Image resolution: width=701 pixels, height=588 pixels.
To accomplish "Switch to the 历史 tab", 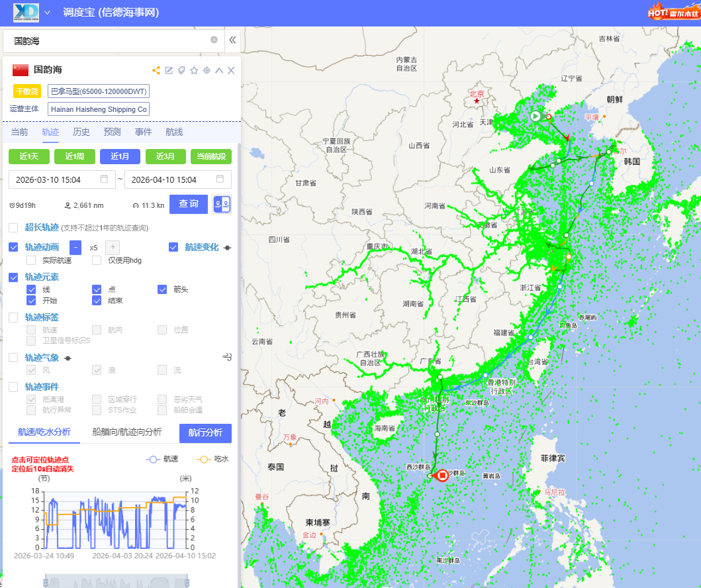I will pyautogui.click(x=81, y=132).
